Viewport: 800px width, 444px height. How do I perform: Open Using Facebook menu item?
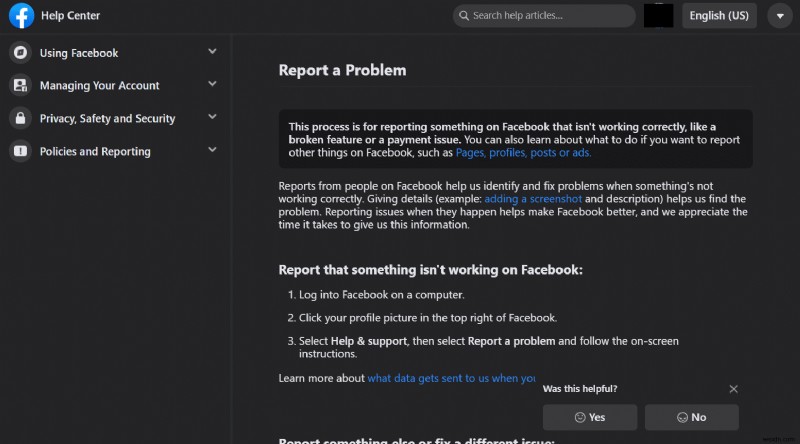pyautogui.click(x=79, y=53)
